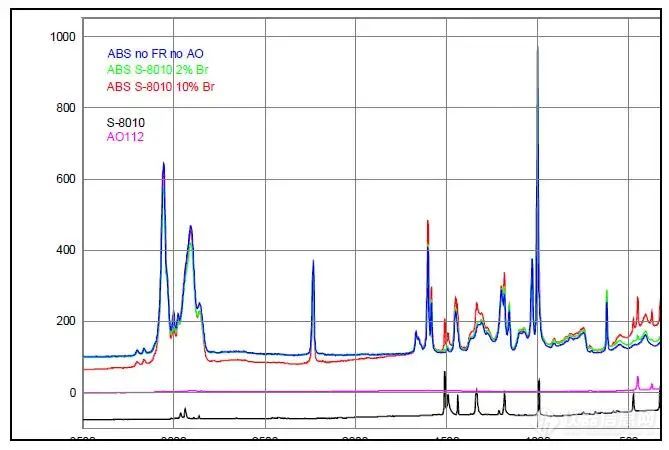Click the 400 tick label on the y-axis
This screenshot has width=669, height=450.
66,250
